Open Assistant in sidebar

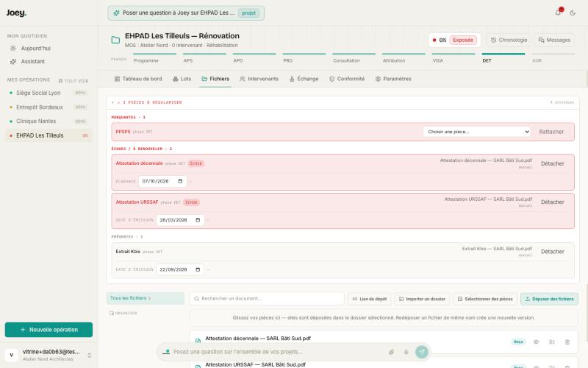[x=49, y=61]
